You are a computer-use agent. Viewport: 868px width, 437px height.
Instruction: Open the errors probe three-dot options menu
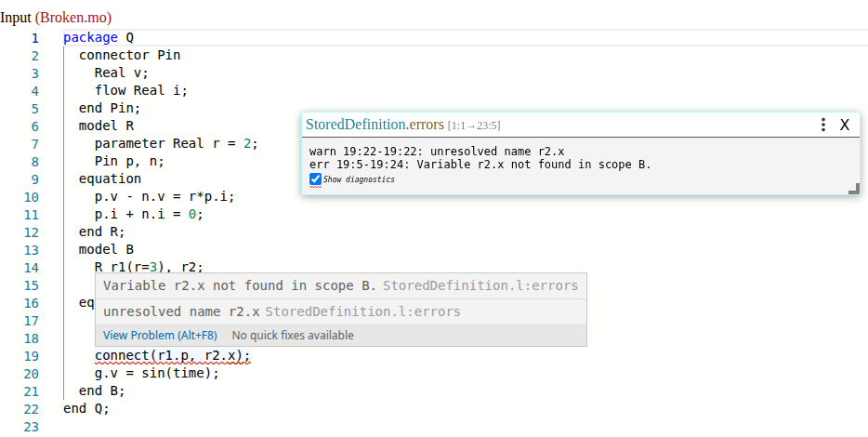[823, 125]
